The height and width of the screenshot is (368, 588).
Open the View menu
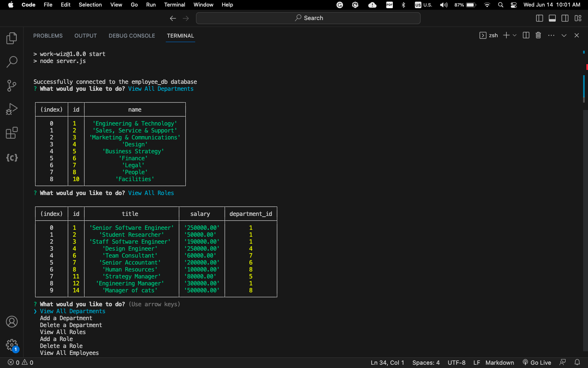(x=116, y=5)
